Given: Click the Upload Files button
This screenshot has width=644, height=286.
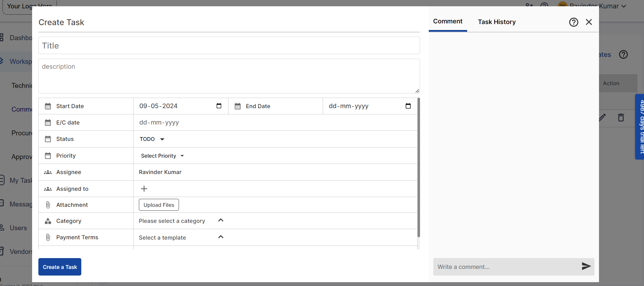Looking at the screenshot, I should (x=159, y=205).
